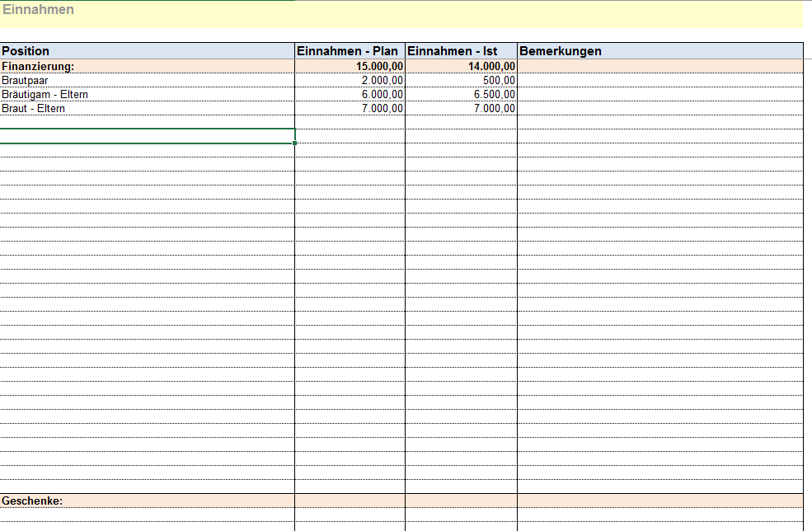Select the Braut - Eltern cell
The image size is (812, 531).
[x=147, y=108]
